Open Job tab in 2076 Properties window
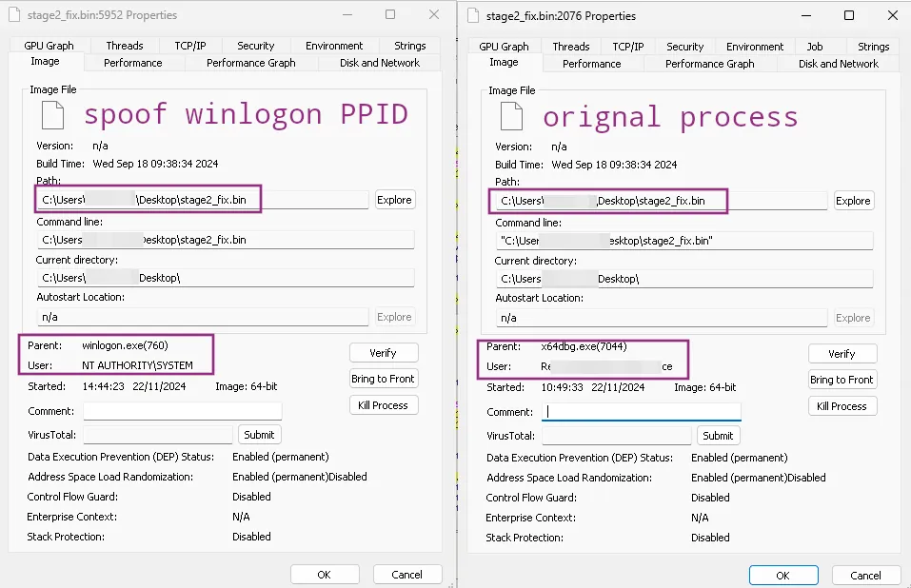Viewport: 911px width, 588px height. (815, 47)
